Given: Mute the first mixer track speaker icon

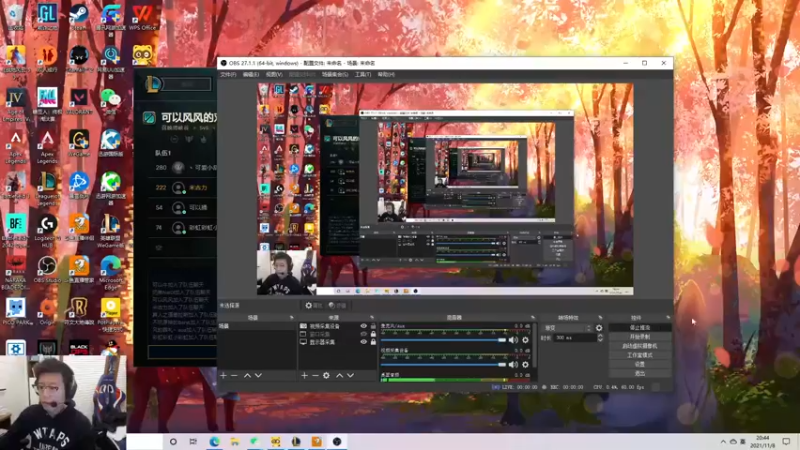Looking at the screenshot, I should (x=513, y=340).
